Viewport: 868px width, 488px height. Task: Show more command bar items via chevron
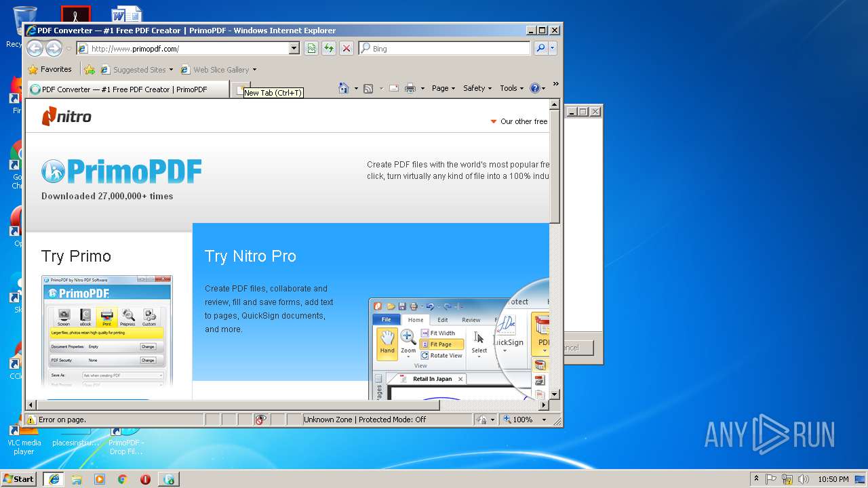click(x=555, y=84)
